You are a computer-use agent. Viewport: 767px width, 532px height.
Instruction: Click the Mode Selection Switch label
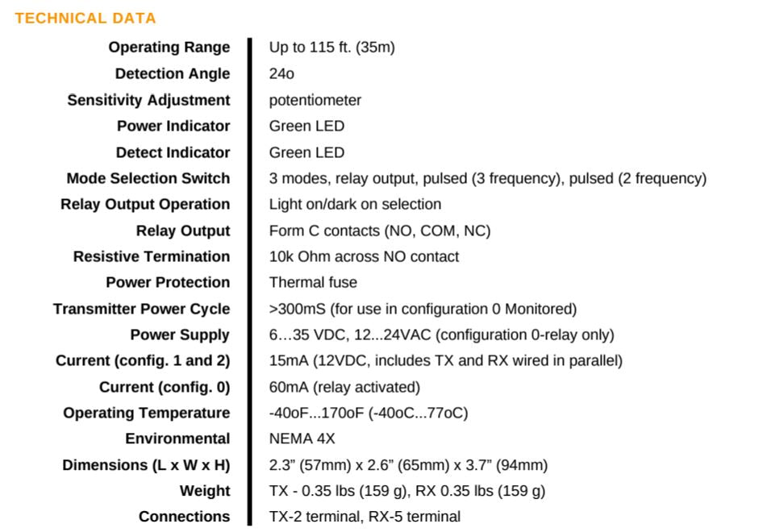click(148, 178)
